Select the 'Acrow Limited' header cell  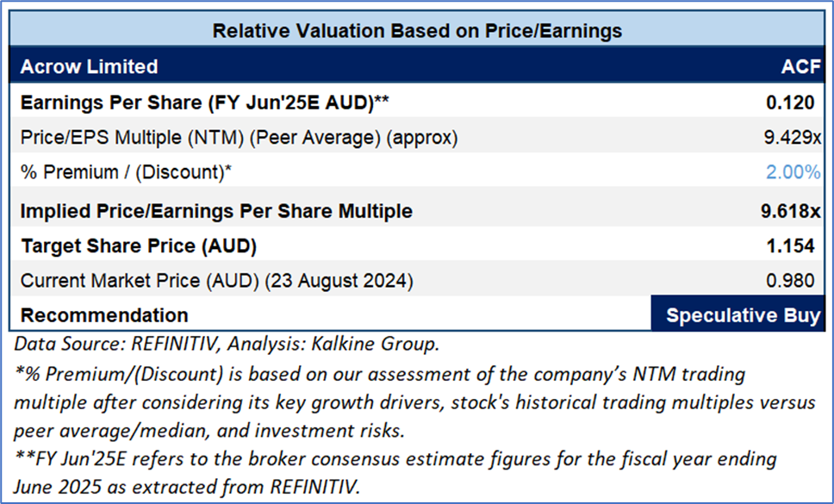coord(89,66)
